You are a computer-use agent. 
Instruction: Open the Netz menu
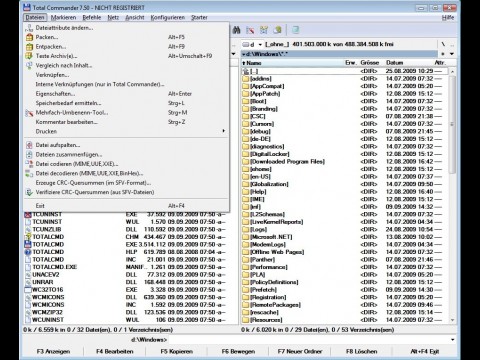(113, 17)
